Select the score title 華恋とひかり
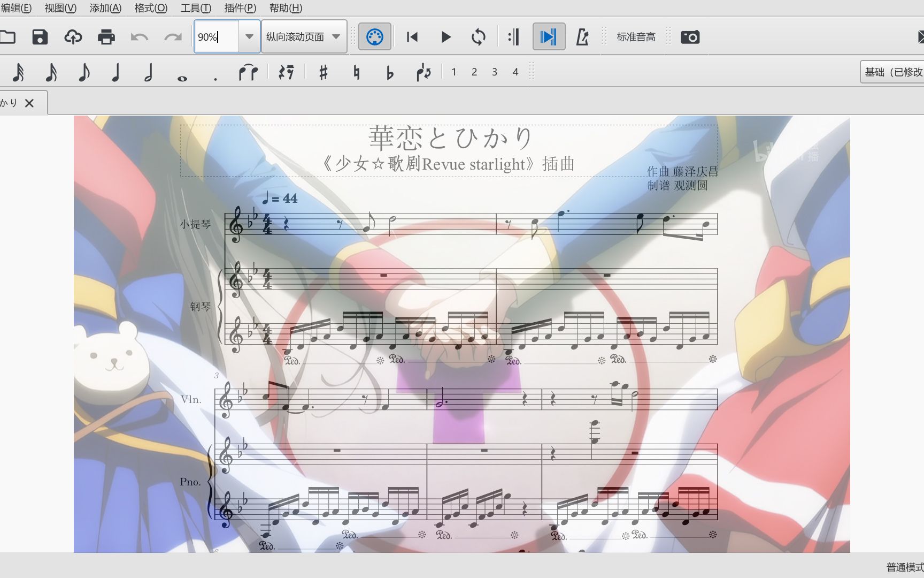 (x=451, y=138)
